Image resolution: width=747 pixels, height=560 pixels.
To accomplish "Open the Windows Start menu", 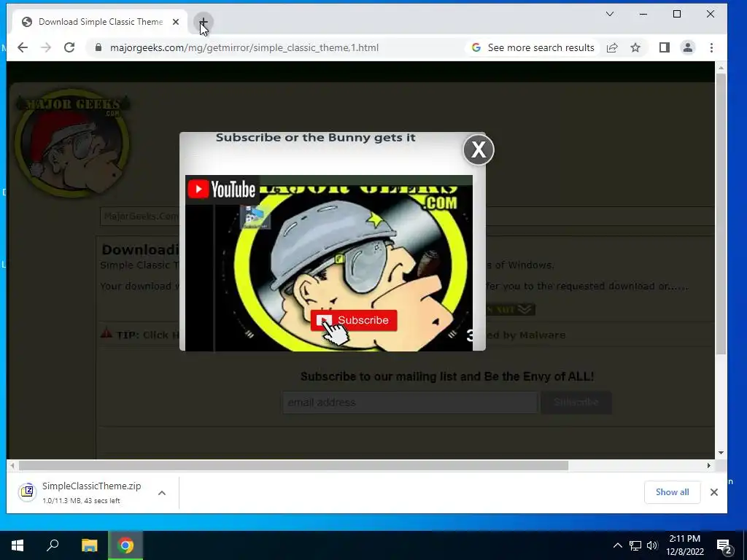I will click(x=18, y=545).
